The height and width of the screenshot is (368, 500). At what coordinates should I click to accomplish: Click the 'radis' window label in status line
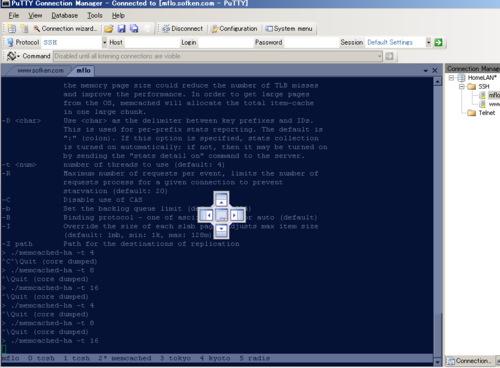point(259,358)
